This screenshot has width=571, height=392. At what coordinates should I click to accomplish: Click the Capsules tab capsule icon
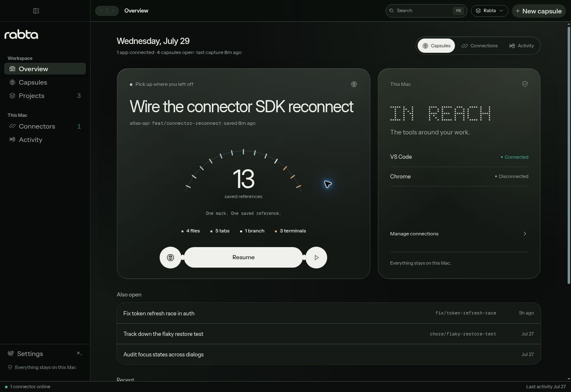(426, 46)
